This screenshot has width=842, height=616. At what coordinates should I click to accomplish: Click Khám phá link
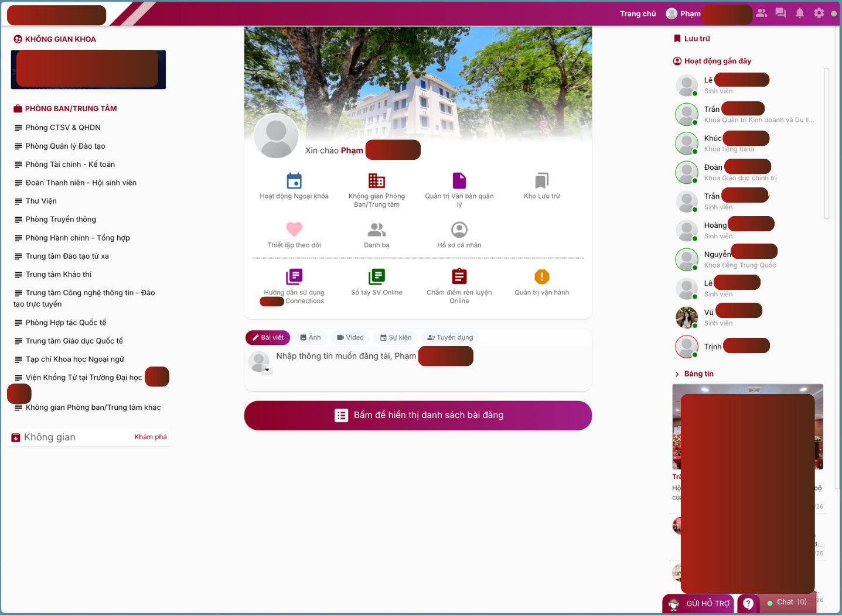[151, 437]
